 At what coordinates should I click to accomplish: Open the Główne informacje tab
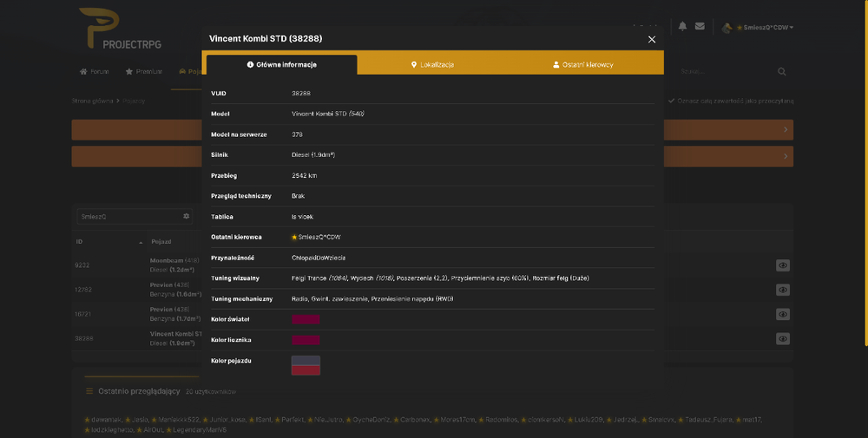click(x=282, y=65)
